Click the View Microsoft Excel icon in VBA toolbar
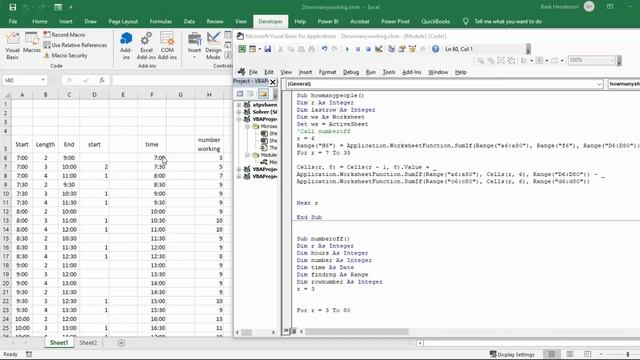The width and height of the screenshot is (640, 360). [x=242, y=49]
